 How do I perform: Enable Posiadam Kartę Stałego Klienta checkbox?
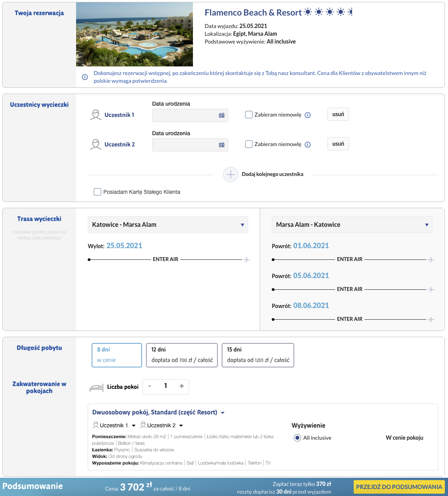click(97, 192)
